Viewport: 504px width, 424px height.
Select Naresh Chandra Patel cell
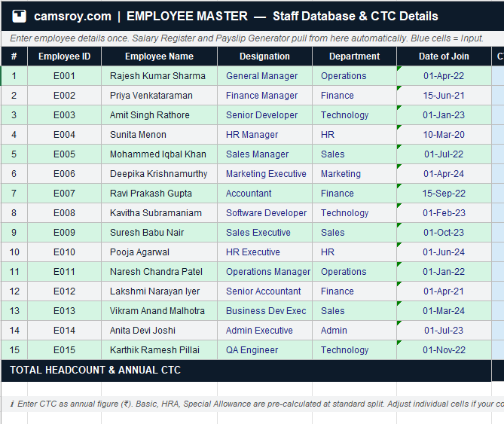click(x=159, y=272)
